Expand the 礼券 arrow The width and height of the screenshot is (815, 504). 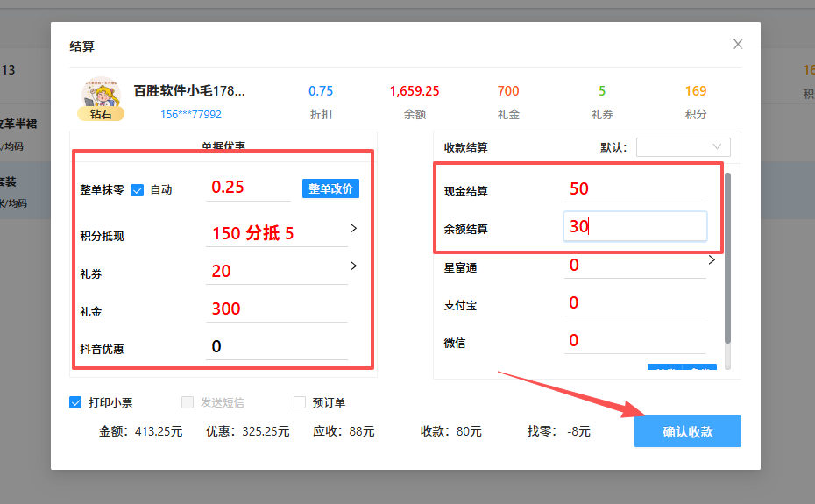(x=353, y=266)
